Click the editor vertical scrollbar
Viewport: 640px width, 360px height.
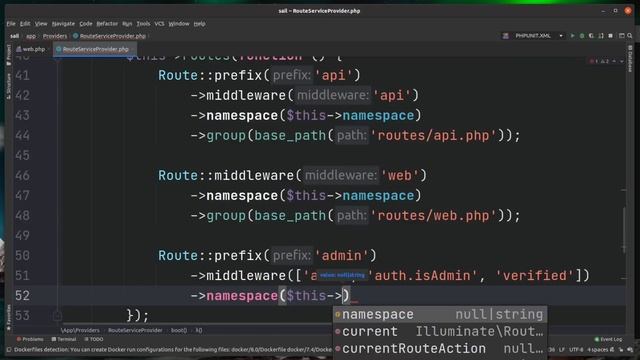coord(624,229)
